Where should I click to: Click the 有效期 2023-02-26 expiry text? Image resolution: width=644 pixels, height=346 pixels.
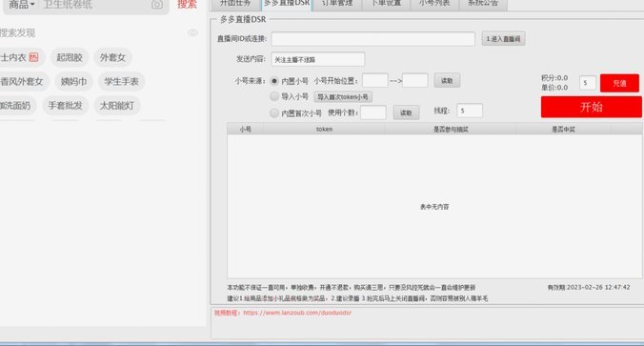pos(589,287)
